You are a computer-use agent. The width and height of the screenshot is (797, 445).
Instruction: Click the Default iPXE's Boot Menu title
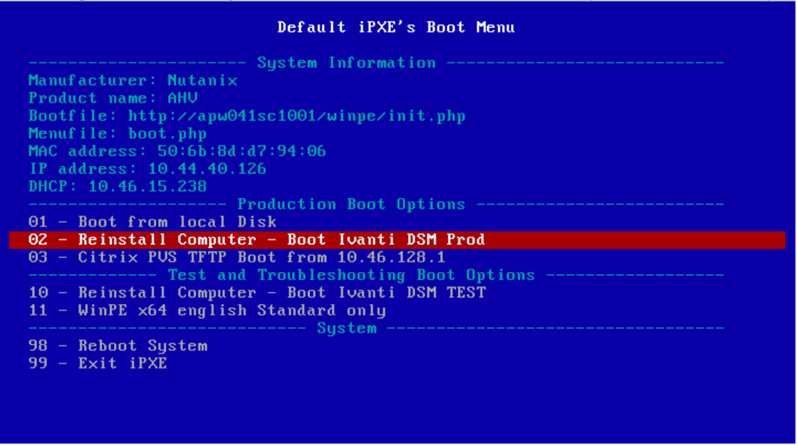pos(396,27)
